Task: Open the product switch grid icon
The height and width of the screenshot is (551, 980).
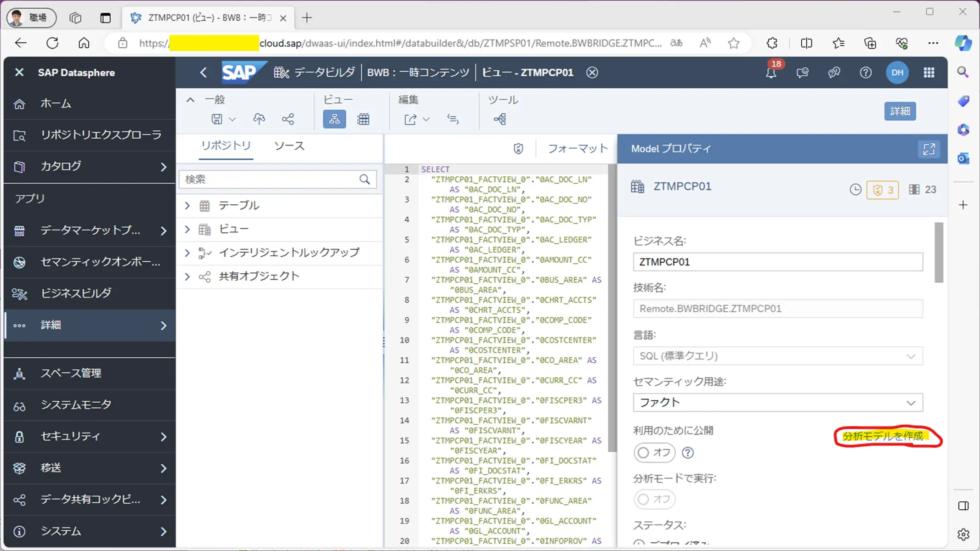Action: pos(929,73)
